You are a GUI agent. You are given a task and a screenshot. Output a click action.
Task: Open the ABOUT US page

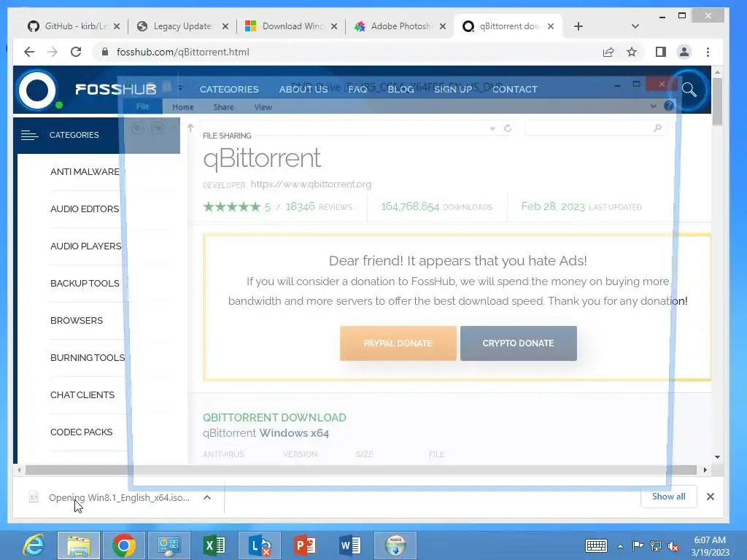point(303,90)
